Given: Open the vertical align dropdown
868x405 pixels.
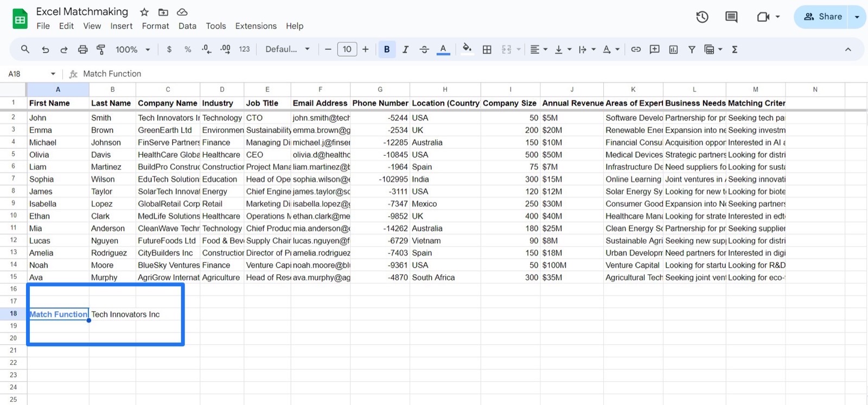Looking at the screenshot, I should tap(563, 49).
